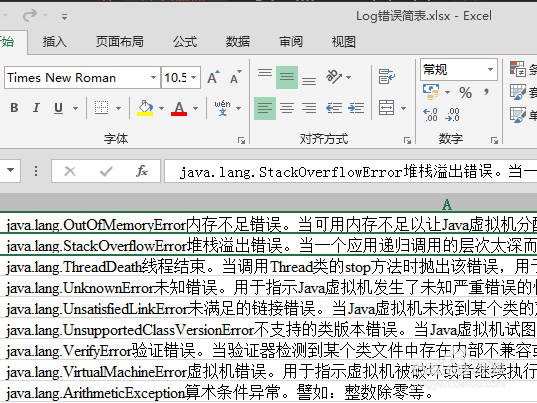
Task: Click the fx insert function icon
Action: (141, 171)
